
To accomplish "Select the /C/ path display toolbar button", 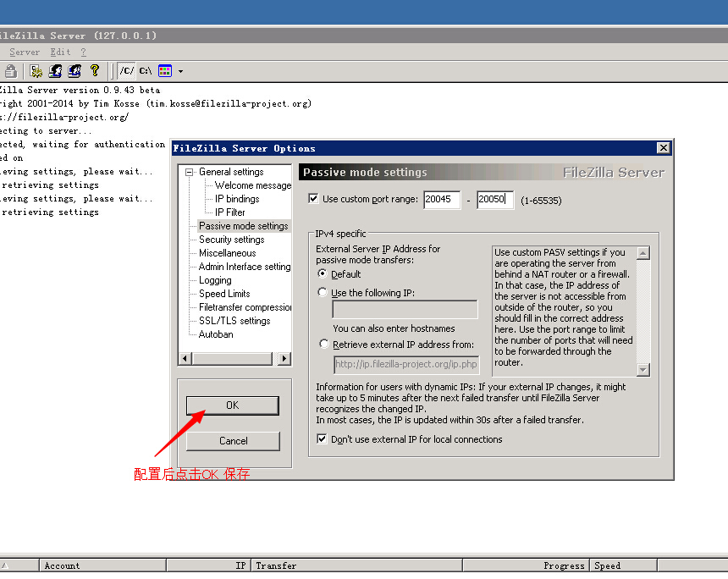I will click(x=126, y=71).
